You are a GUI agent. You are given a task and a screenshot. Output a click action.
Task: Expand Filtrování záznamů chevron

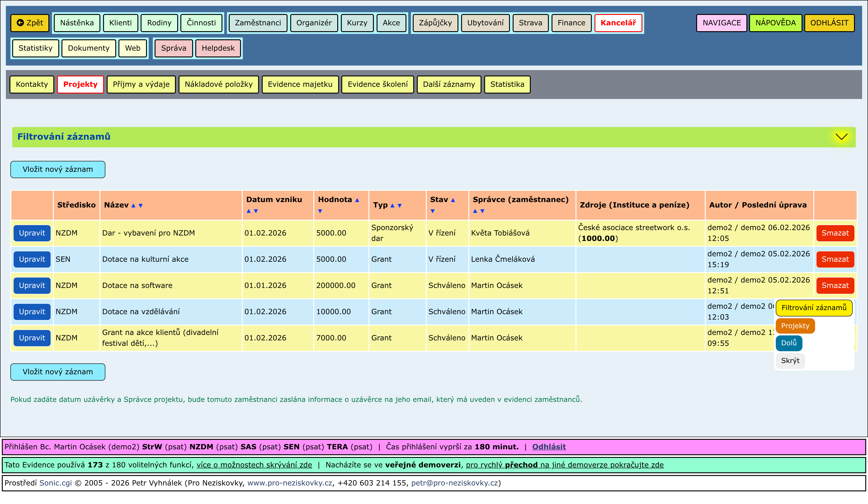(841, 137)
